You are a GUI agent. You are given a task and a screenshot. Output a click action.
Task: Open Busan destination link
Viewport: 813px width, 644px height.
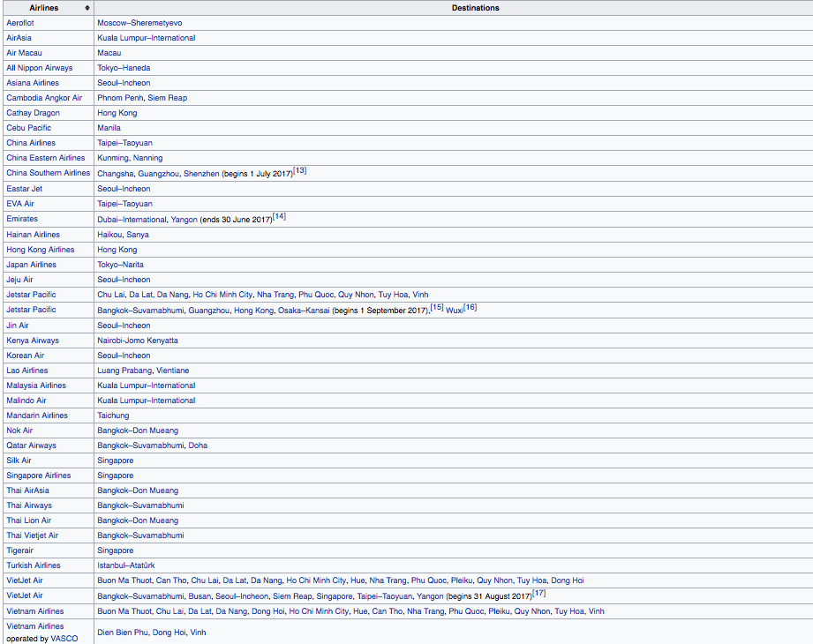[x=199, y=597]
